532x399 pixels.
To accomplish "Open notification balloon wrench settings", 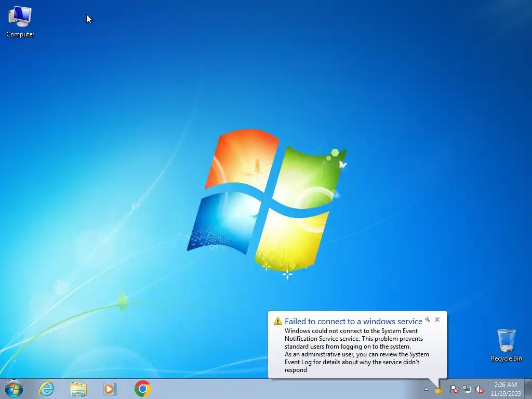I will point(428,320).
